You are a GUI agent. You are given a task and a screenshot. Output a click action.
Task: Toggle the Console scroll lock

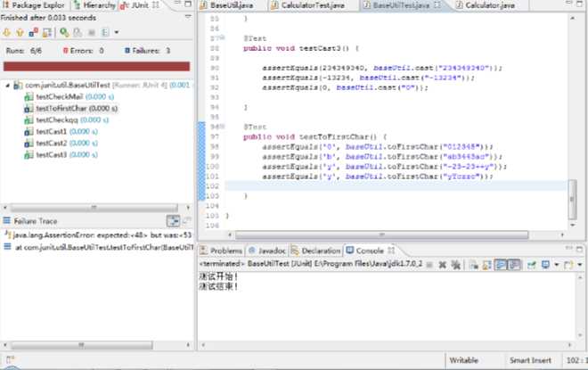click(486, 265)
